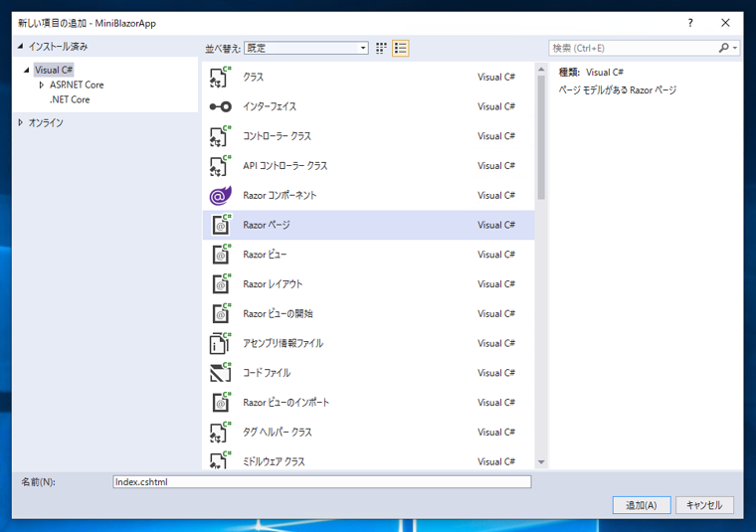Pick the コントローラー クラス icon
Screen dimensions: 756x532
221,136
